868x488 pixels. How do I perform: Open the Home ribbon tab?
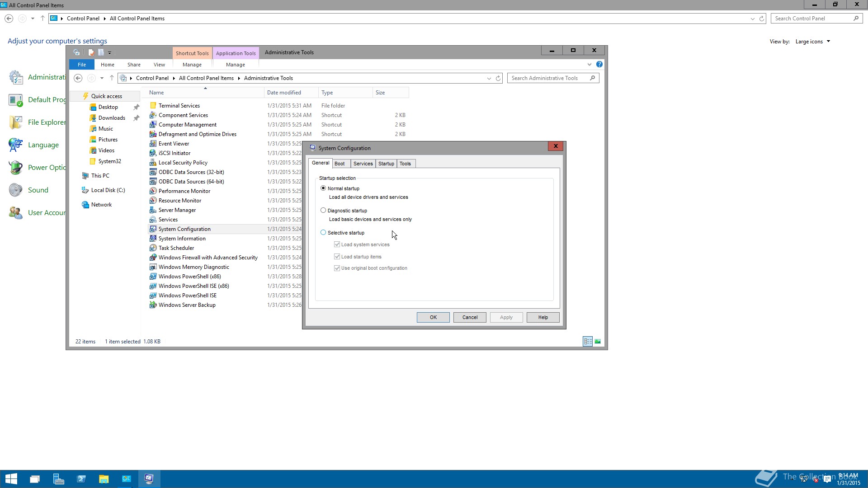pos(108,65)
